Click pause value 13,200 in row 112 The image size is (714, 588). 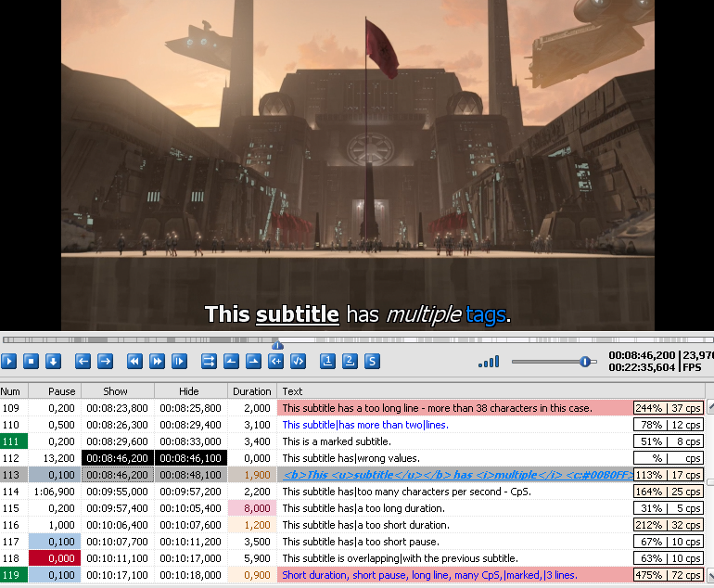(55, 458)
